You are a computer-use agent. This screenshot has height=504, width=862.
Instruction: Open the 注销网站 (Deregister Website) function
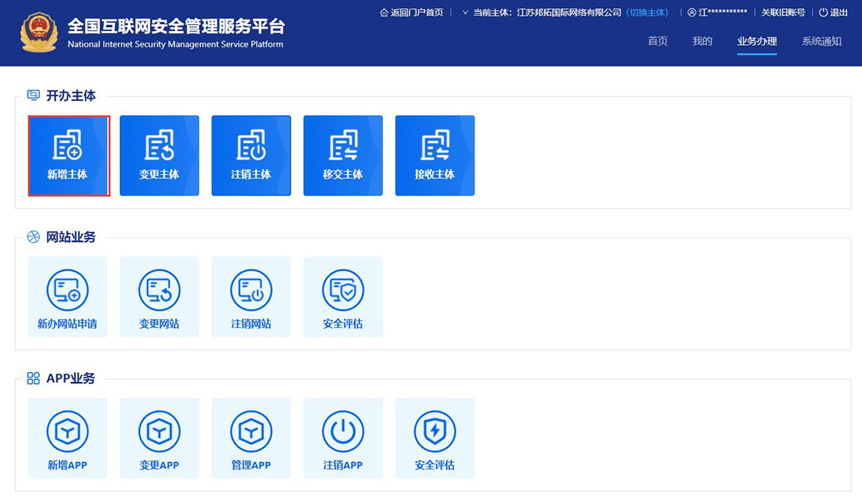[x=251, y=297]
